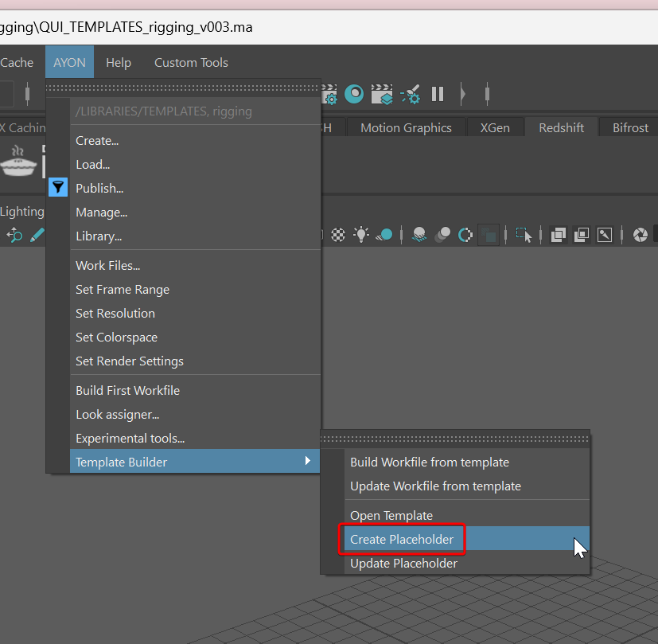658x644 pixels.
Task: Toggle the shadows sphere icon in viewport toolbar
Action: (x=385, y=235)
